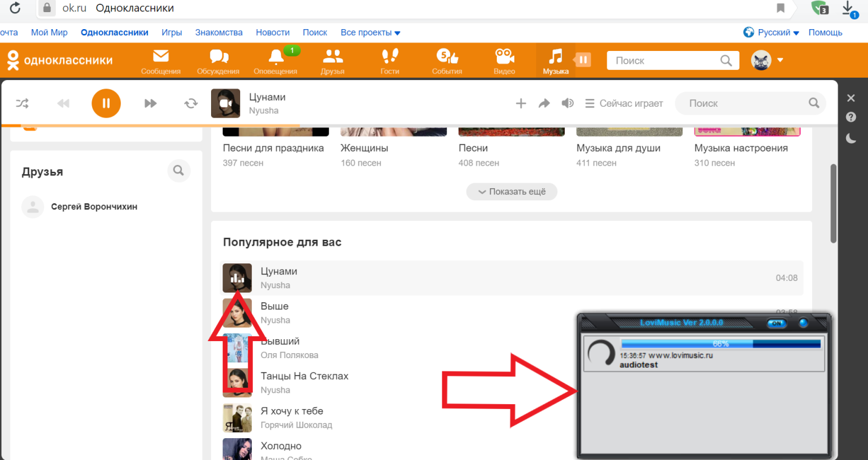This screenshot has width=868, height=460.
Task: Expand collections with Показать ещё
Action: click(511, 192)
